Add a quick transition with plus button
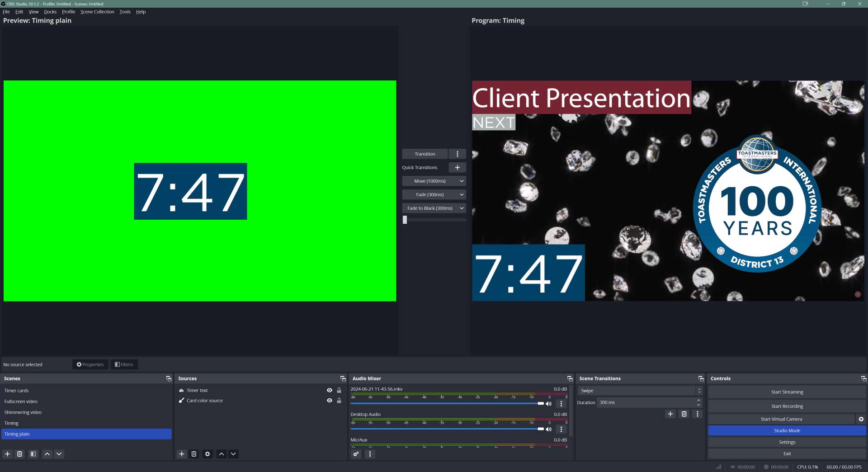The image size is (868, 472). (457, 167)
